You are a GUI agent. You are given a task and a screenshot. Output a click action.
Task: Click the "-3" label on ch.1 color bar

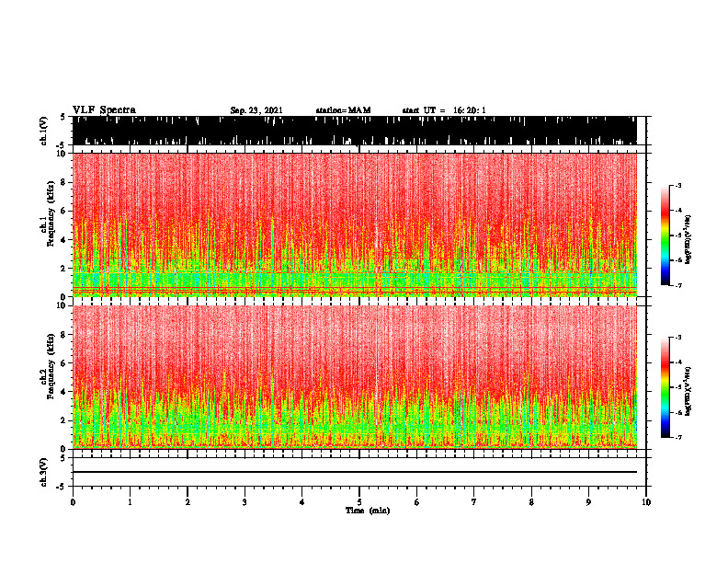click(x=678, y=185)
